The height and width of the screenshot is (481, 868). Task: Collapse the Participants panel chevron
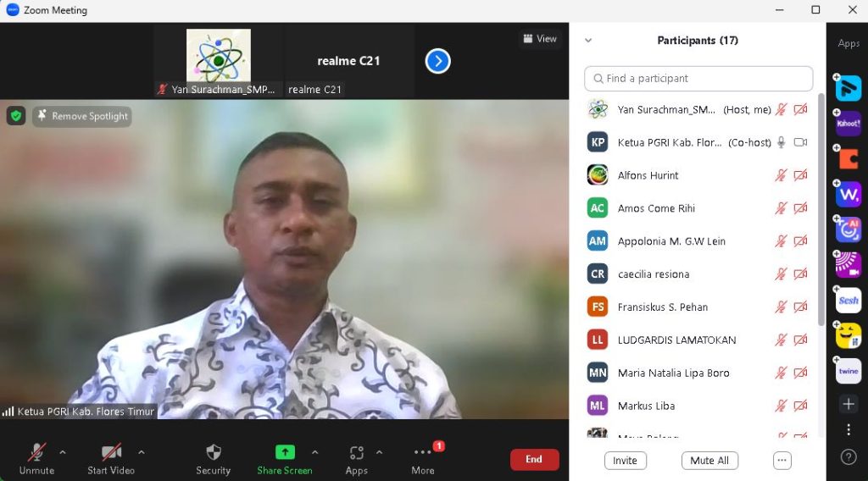click(588, 40)
